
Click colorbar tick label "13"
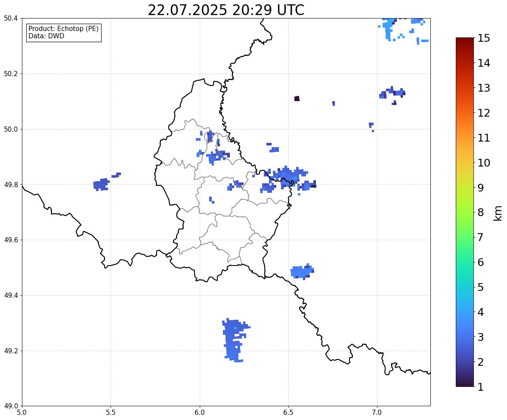pyautogui.click(x=484, y=88)
